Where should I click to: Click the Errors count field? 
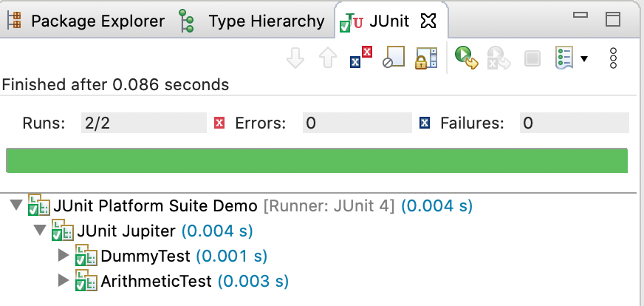coord(357,123)
